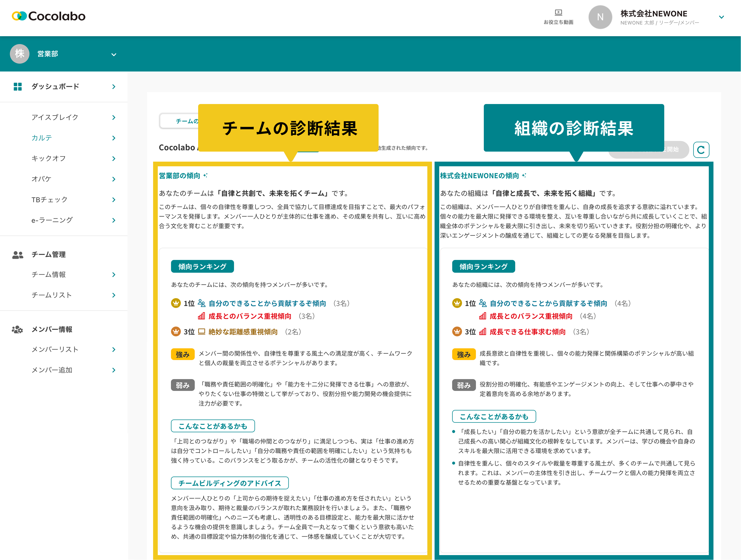
Task: Open e-ラーニング in the sidebar
Action: click(52, 220)
